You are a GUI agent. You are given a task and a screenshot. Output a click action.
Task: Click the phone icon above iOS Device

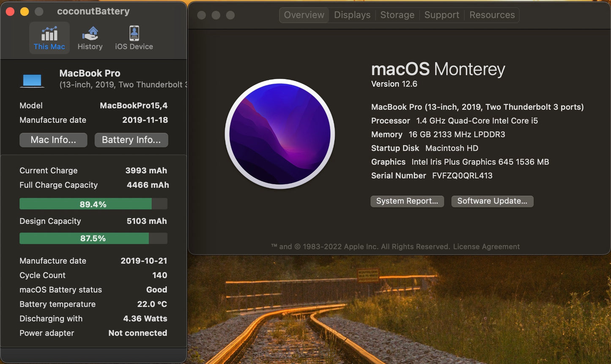tap(133, 33)
